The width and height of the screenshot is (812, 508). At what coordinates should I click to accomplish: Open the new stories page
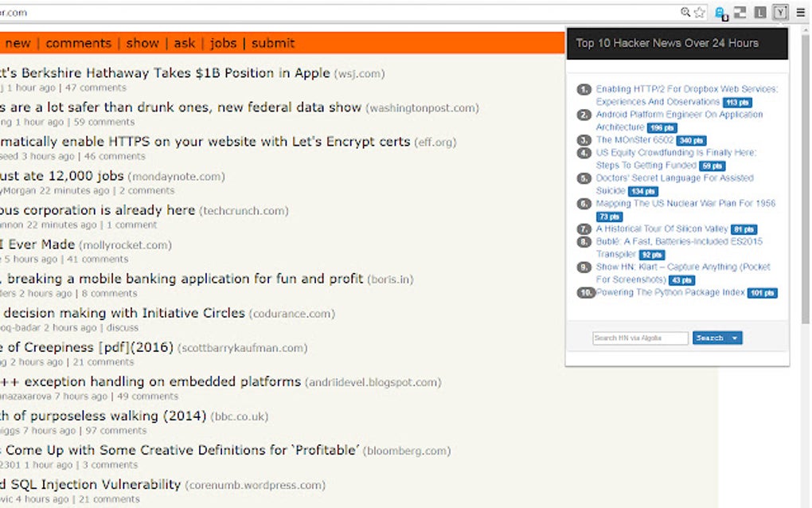[17, 43]
